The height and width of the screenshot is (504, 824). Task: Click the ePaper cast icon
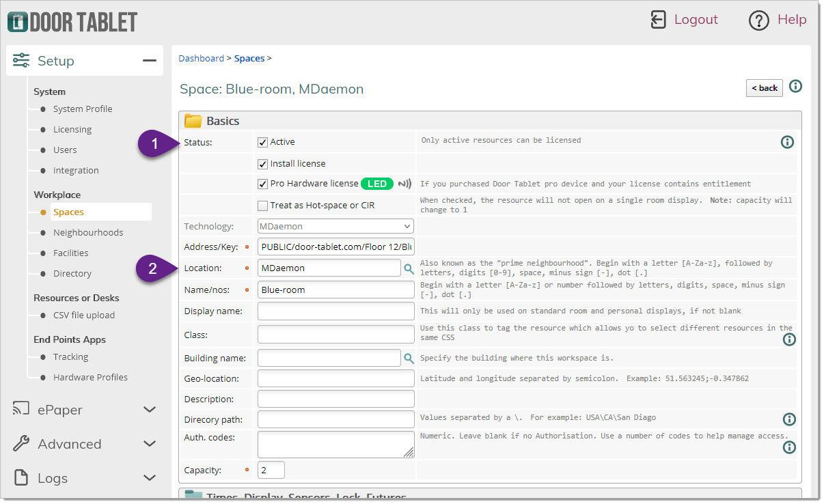pos(21,409)
